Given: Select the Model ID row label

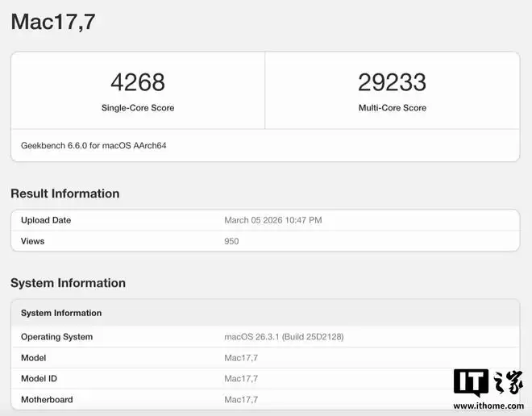Looking at the screenshot, I should (x=39, y=379).
